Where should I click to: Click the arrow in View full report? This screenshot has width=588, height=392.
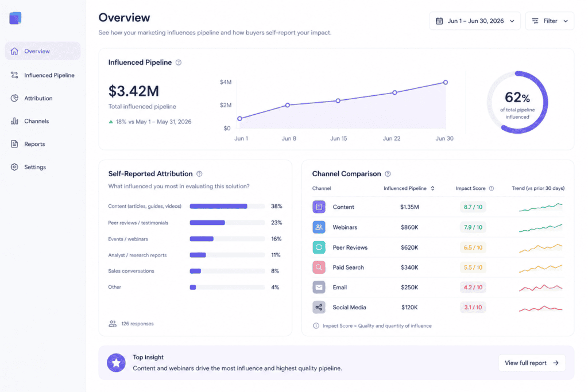(x=556, y=363)
